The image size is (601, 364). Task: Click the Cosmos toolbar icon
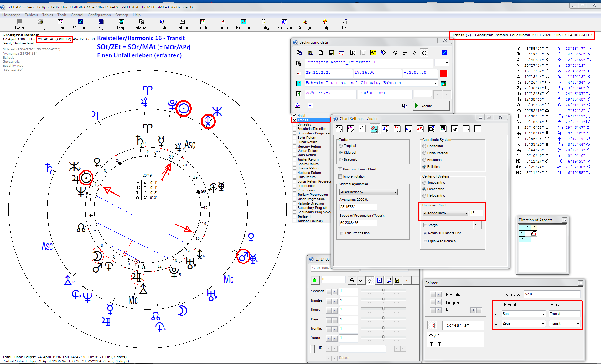click(80, 24)
